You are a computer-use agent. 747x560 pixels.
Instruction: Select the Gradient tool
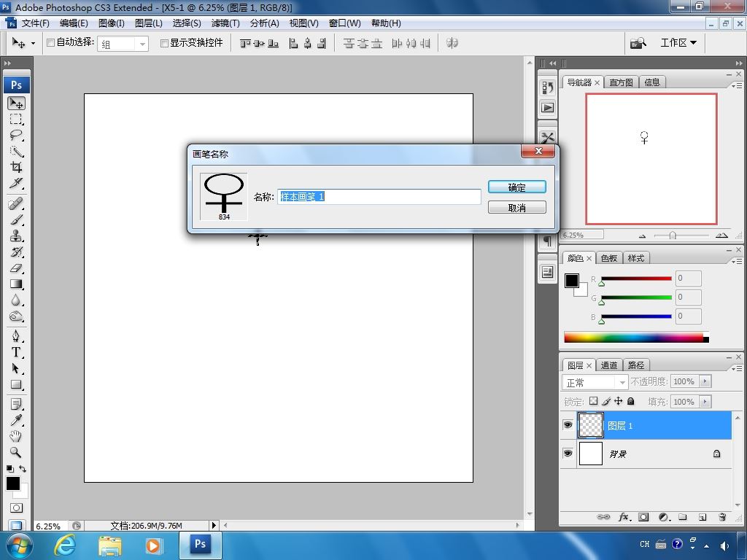click(16, 284)
